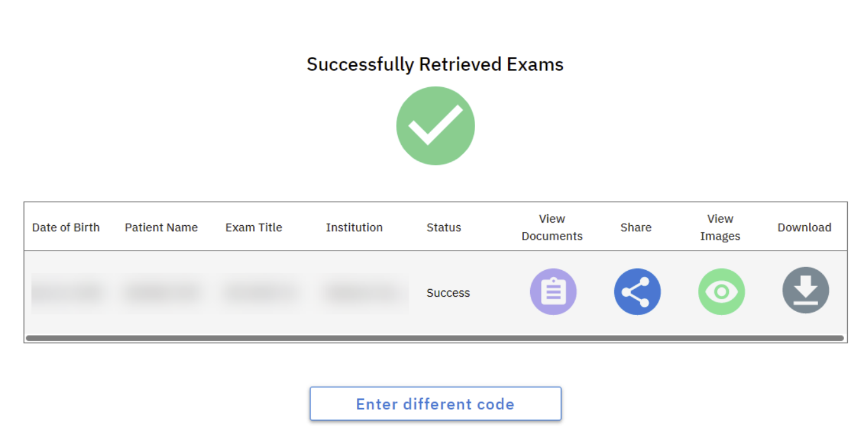
Task: Click the Status column header
Action: pos(443,227)
